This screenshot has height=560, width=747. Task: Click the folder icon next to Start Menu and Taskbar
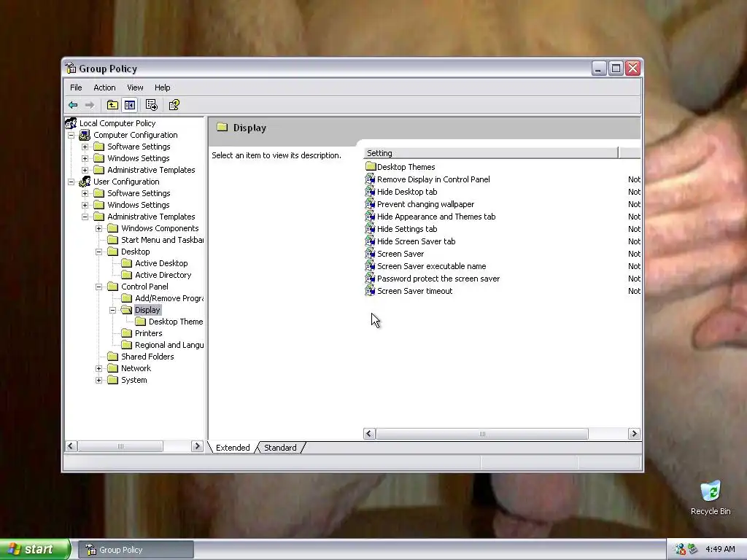[x=113, y=240]
